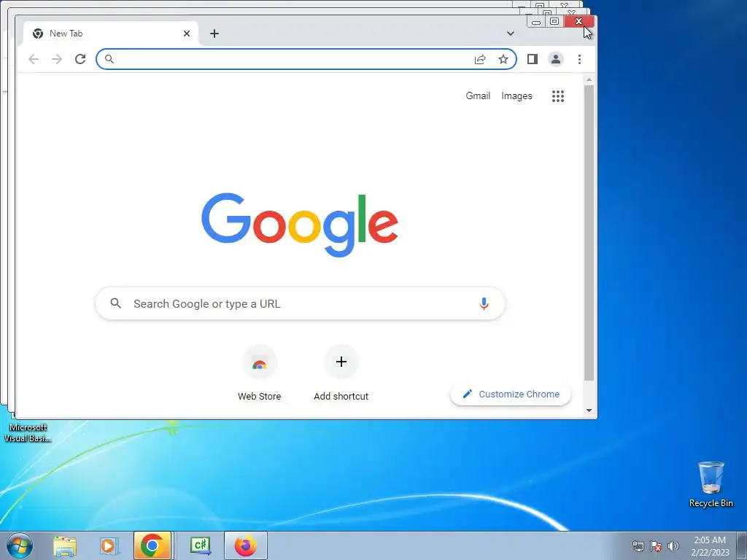Viewport: 747px width, 560px height.
Task: Bookmark this tab with the star icon
Action: (x=503, y=59)
